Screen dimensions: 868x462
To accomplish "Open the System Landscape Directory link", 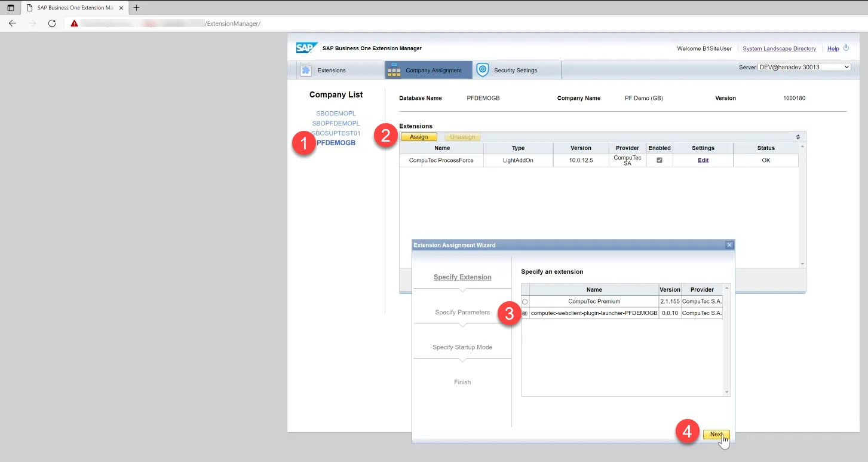I will pos(780,48).
